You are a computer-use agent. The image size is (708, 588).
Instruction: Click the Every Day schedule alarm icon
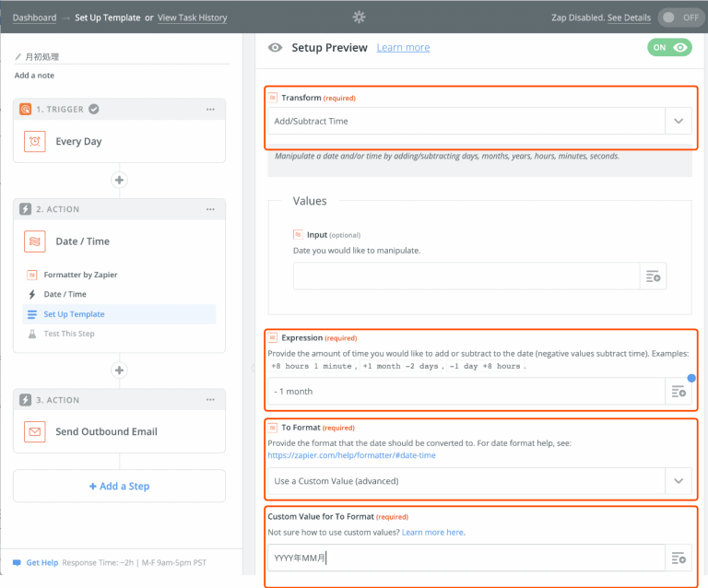tap(35, 141)
